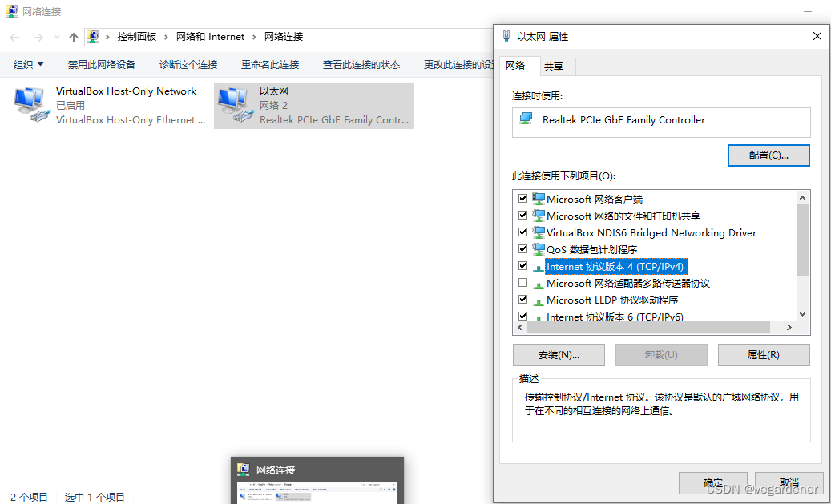
Task: Select Microsoft LLDP 协议驱动程序 list row
Action: [x=612, y=300]
